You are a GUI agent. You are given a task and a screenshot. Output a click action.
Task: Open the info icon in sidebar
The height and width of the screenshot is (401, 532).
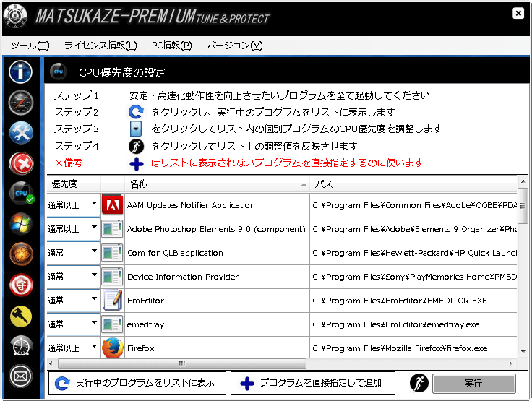tap(21, 72)
